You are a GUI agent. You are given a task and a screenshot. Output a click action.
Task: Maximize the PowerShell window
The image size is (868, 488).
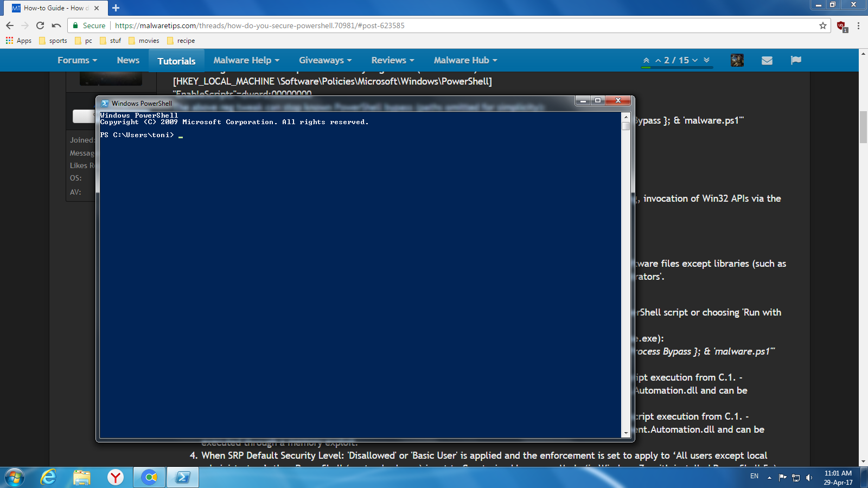[x=598, y=101]
